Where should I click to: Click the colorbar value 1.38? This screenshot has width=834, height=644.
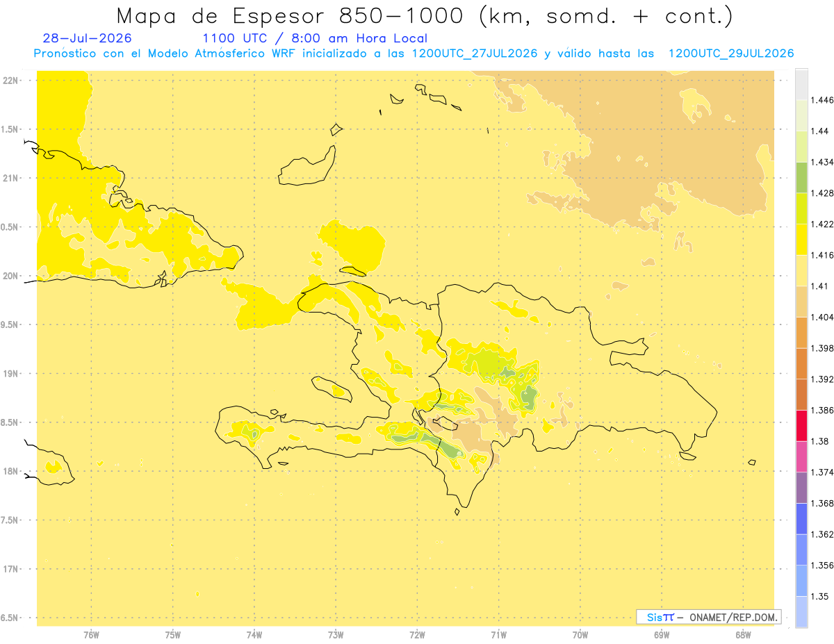coord(819,441)
